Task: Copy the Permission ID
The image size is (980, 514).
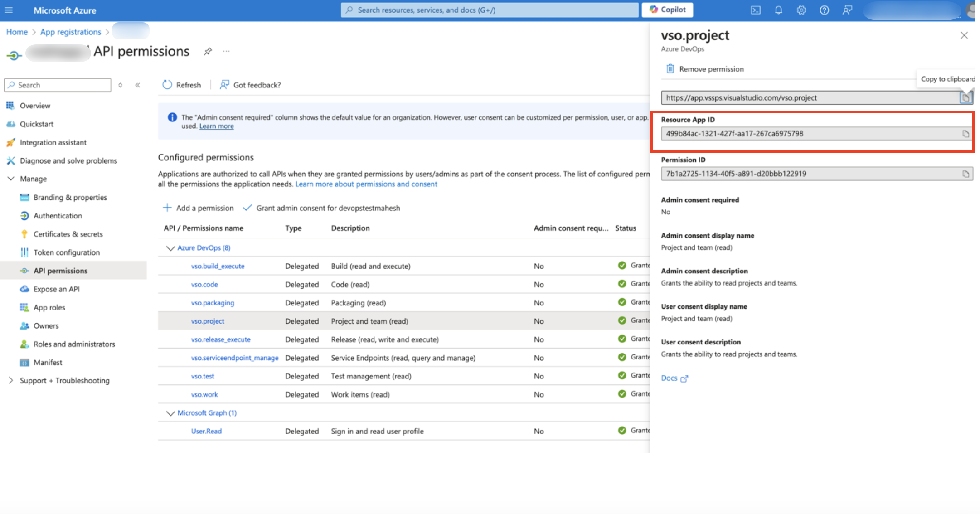Action: pyautogui.click(x=966, y=174)
